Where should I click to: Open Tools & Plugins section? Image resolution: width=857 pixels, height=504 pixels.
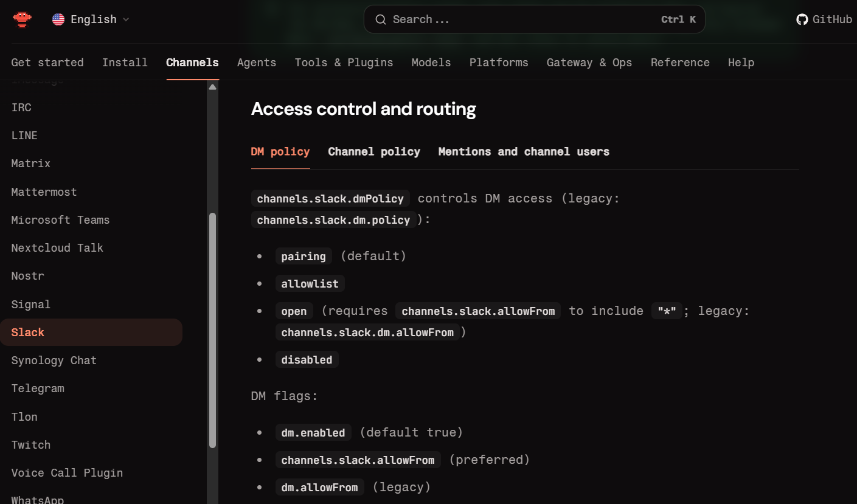(344, 62)
